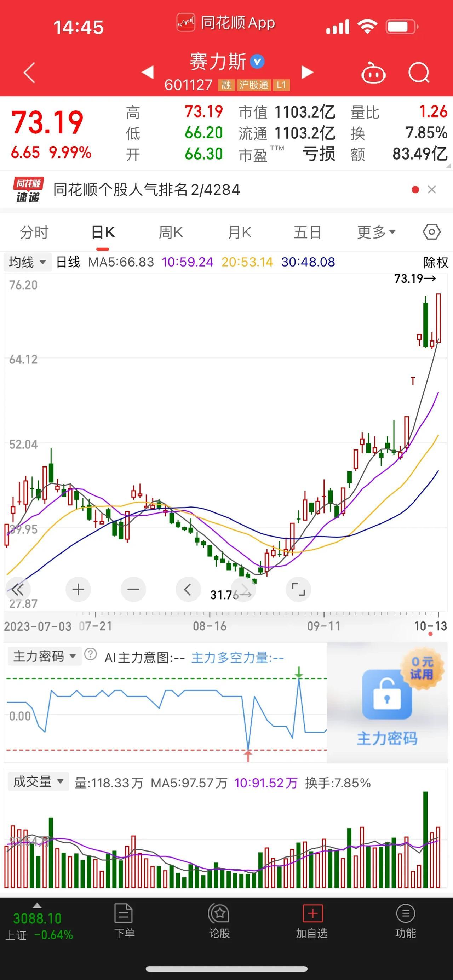
Task: Expand chart to fullscreen with corner-bracket icon
Action: click(x=298, y=589)
